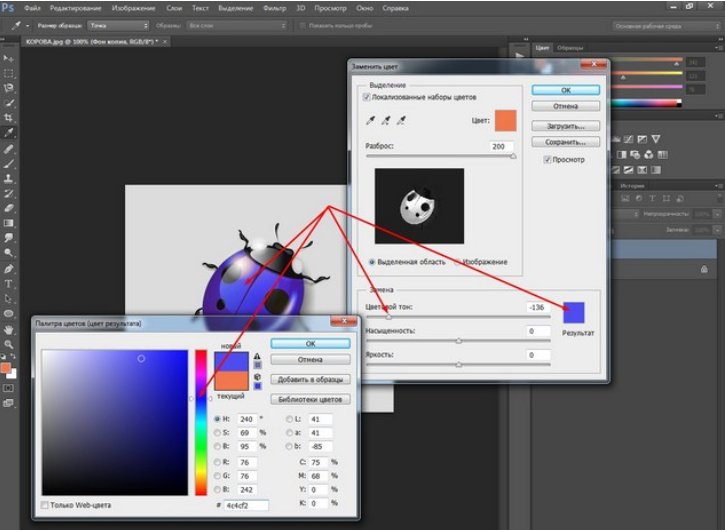Select the Crop tool
This screenshot has height=530, width=725.
(x=8, y=118)
